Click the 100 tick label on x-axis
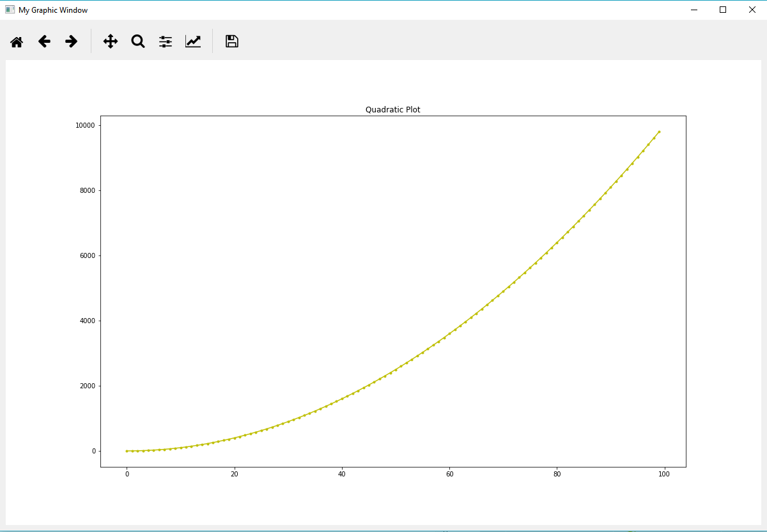Viewport: 767px width, 532px height. (x=664, y=474)
